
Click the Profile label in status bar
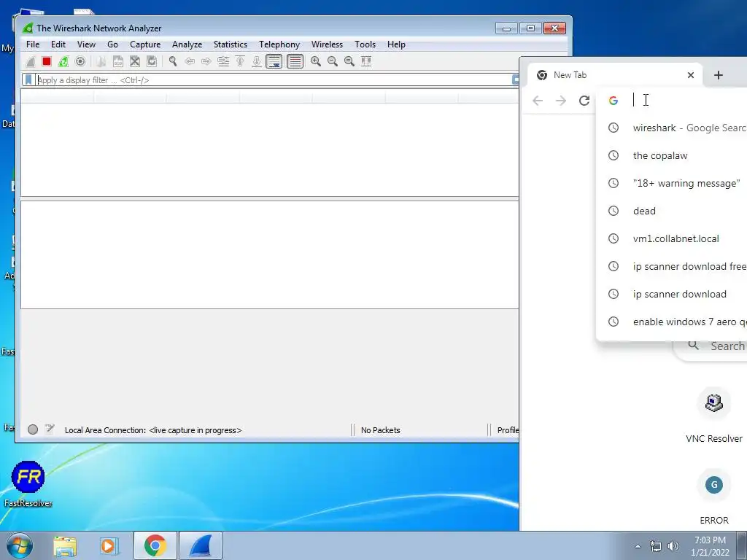click(508, 430)
